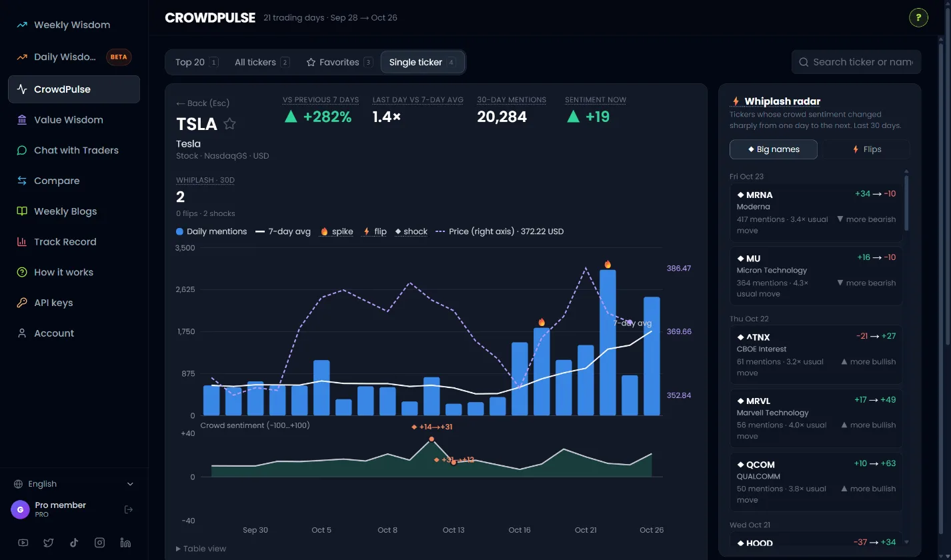Viewport: 951px width, 560px height.
Task: Click the CrowdPulse pulse icon in sidebar
Action: (22, 89)
